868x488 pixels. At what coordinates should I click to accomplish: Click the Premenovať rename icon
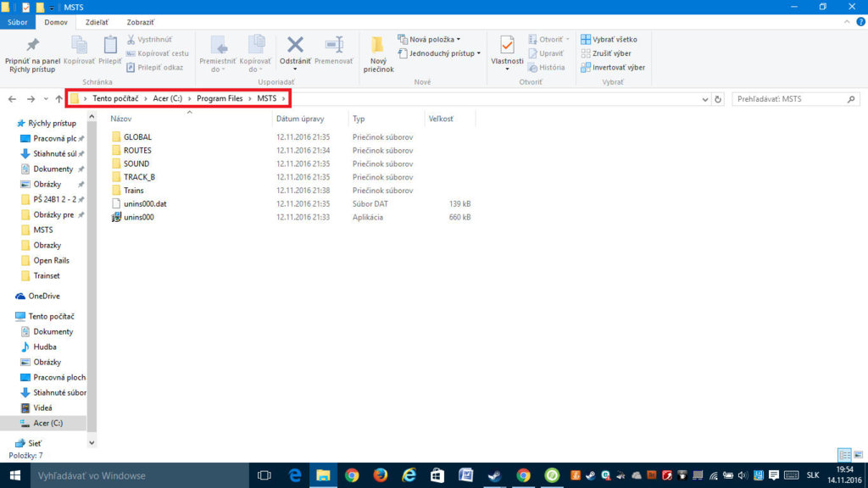[334, 50]
